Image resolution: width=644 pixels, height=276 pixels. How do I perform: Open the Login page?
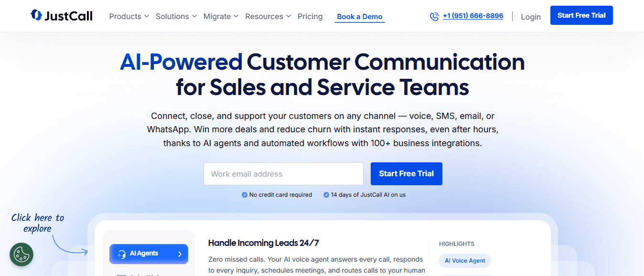[531, 17]
